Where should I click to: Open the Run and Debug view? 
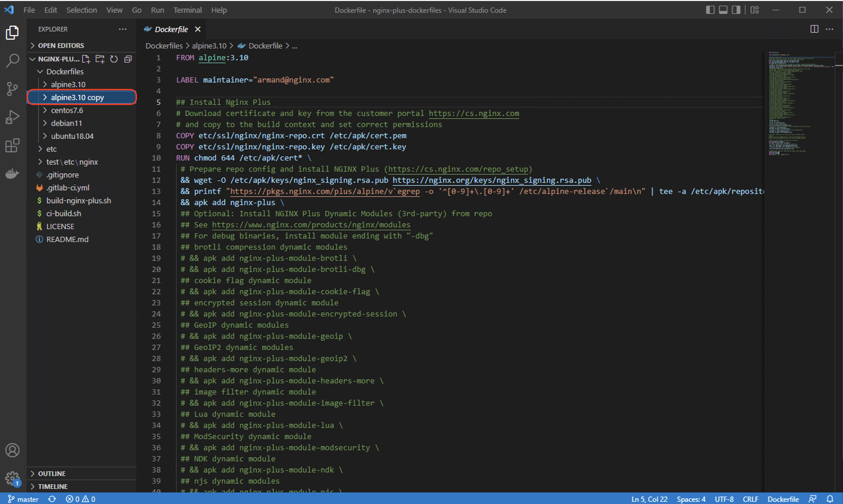click(13, 117)
